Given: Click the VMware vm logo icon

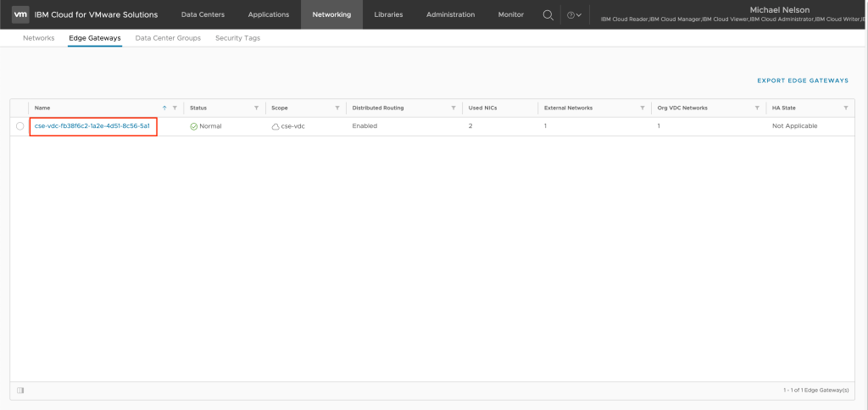Looking at the screenshot, I should pyautogui.click(x=21, y=14).
